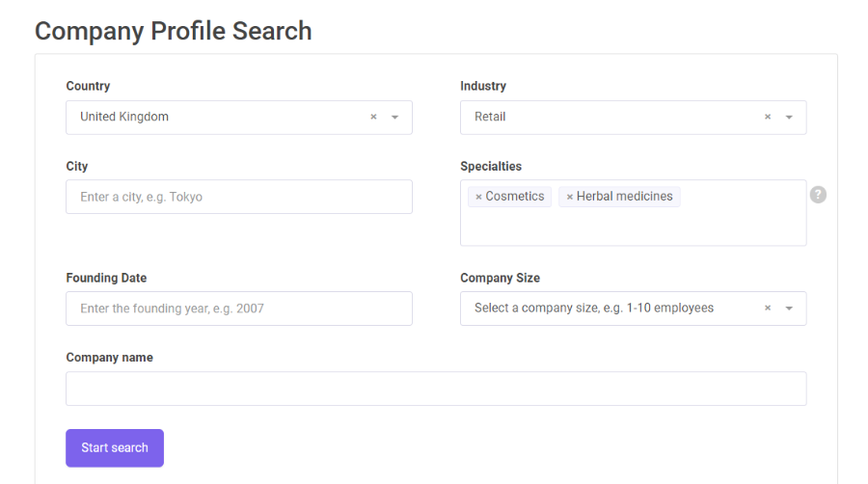Screen dimensions: 868x484
Task: Clear the United Kingdom country selection
Action: pos(373,117)
